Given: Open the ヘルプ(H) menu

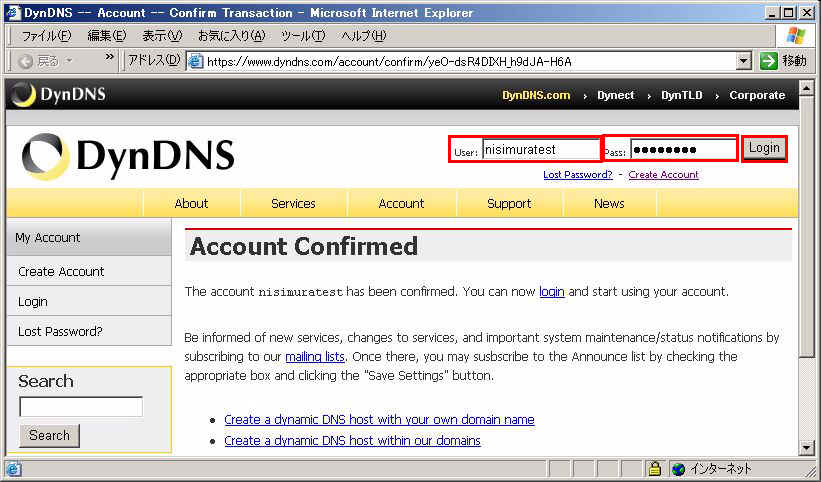Looking at the screenshot, I should [363, 36].
